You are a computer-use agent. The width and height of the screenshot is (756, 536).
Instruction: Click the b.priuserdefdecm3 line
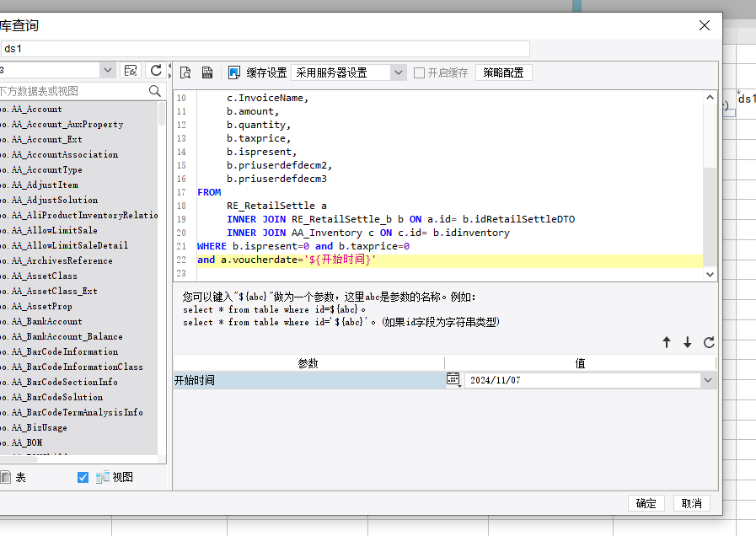point(276,179)
